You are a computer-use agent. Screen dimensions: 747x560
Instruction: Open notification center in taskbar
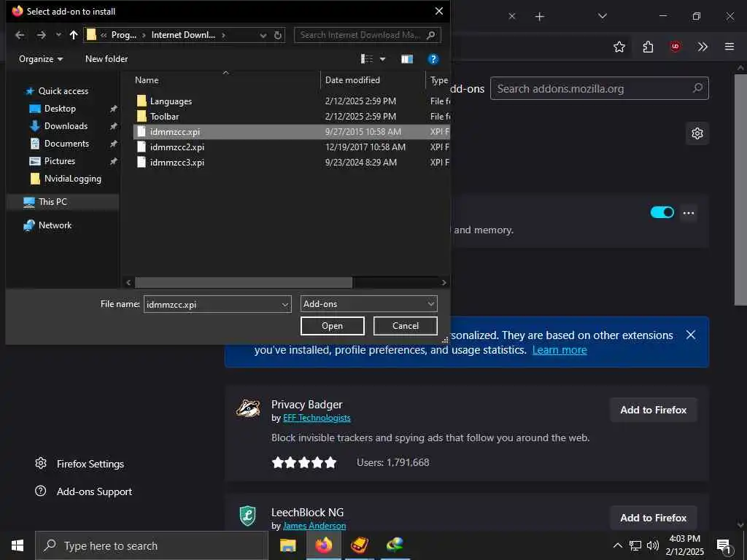[724, 545]
